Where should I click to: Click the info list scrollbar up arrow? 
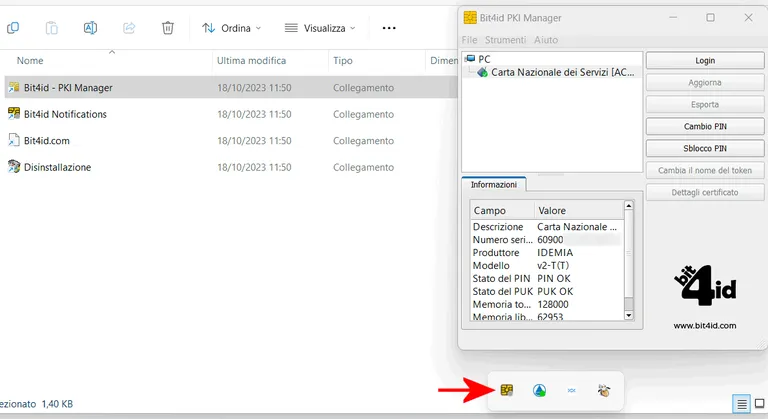[629, 206]
